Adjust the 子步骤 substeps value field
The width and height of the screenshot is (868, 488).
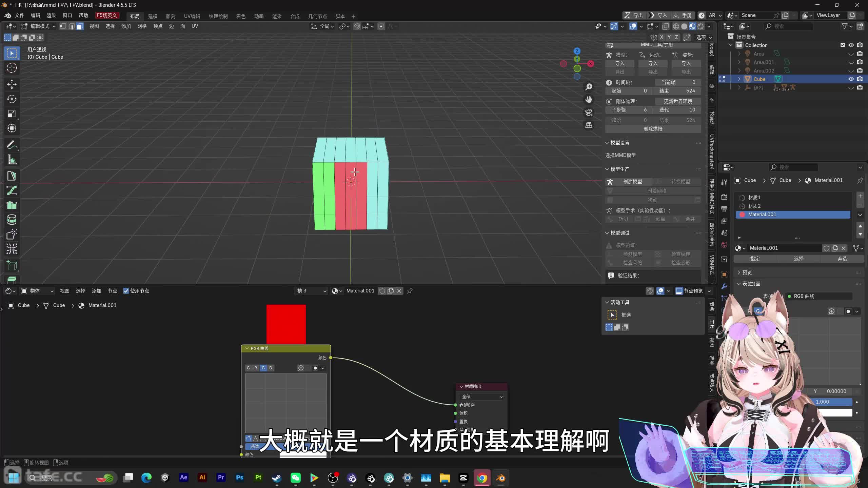tap(629, 110)
